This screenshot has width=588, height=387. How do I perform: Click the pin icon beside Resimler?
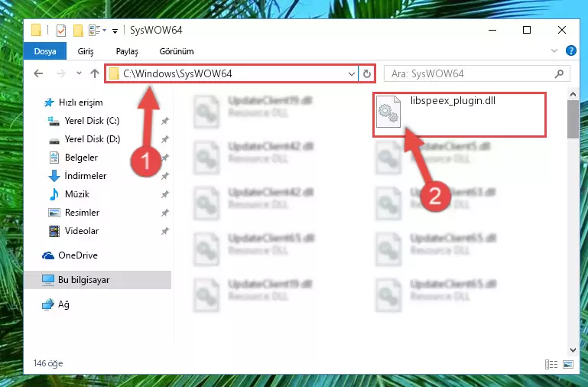point(164,213)
